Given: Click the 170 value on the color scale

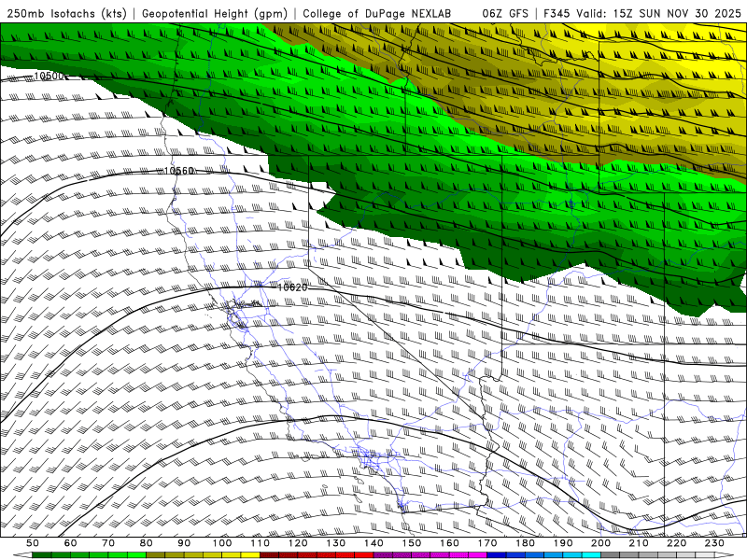Looking at the screenshot, I should click(x=486, y=543).
